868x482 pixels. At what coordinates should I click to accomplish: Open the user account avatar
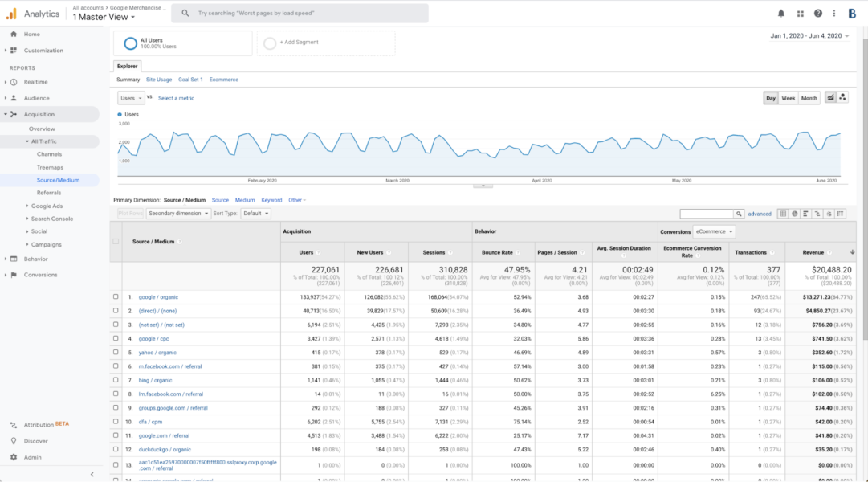852,14
